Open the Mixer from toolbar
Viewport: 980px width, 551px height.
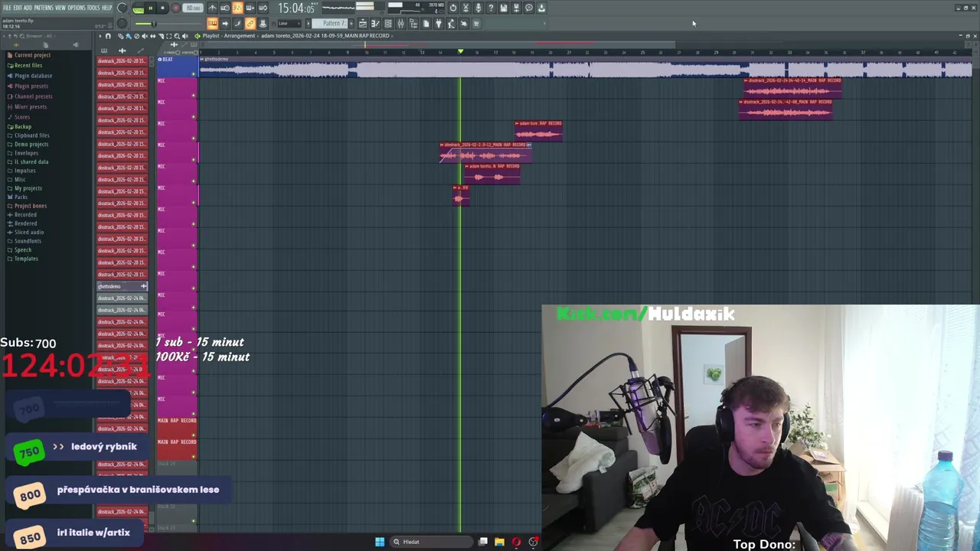click(400, 24)
